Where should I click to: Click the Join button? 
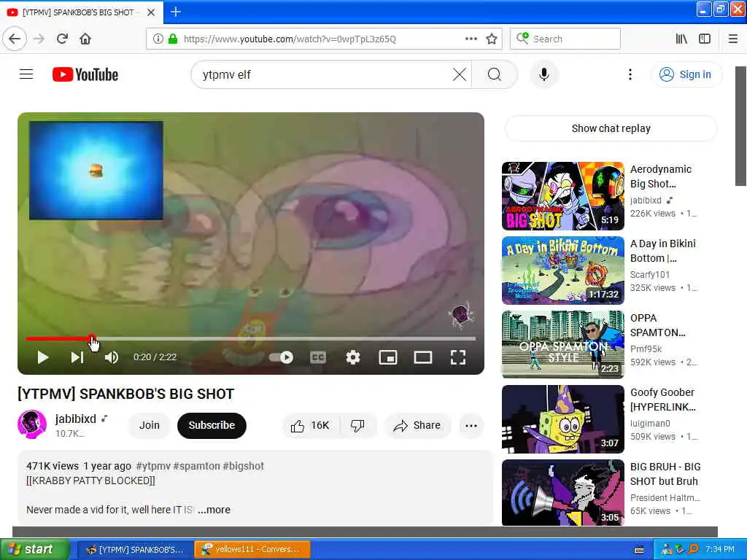149,425
